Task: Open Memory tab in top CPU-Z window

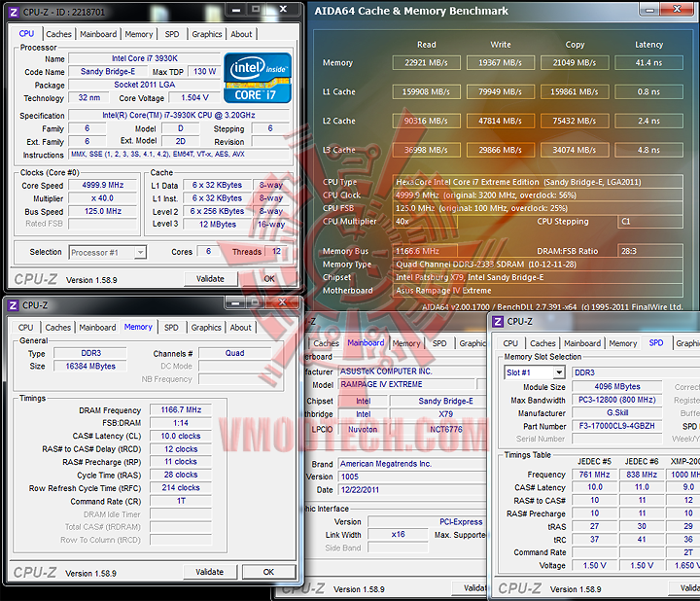Action: (x=139, y=34)
